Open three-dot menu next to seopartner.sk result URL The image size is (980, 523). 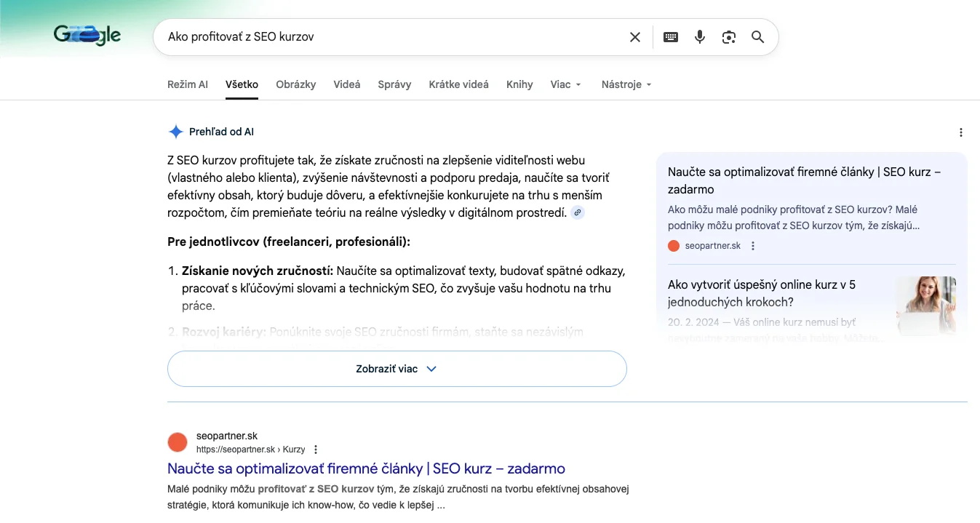(x=316, y=450)
